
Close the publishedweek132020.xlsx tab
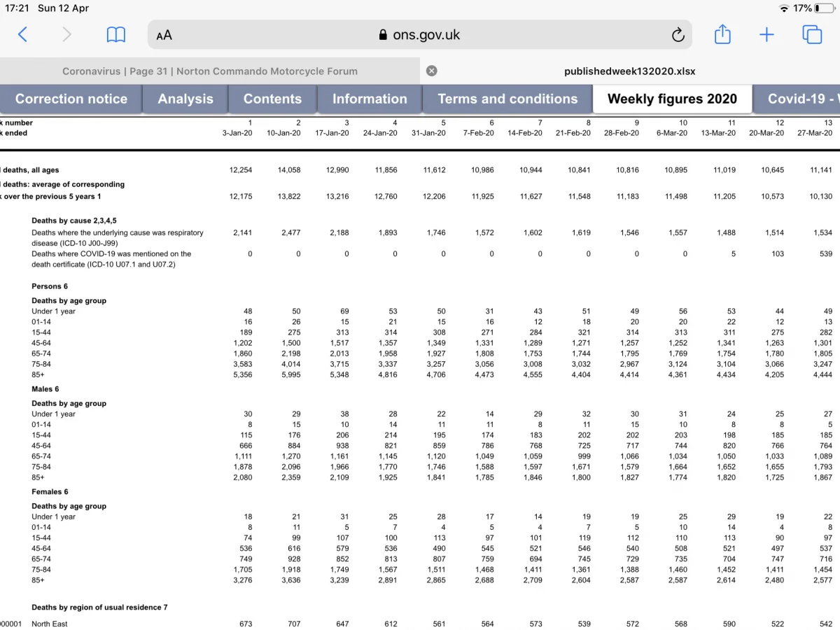coord(432,71)
